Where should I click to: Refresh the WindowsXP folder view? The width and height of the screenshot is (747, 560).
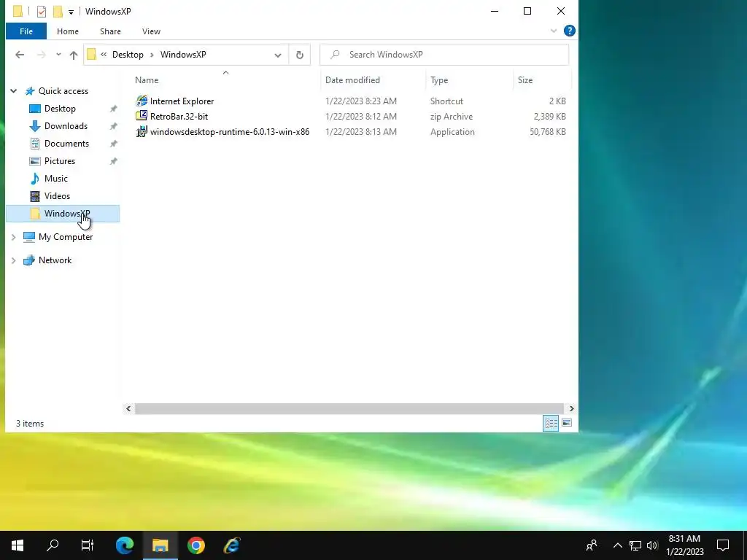tap(300, 55)
